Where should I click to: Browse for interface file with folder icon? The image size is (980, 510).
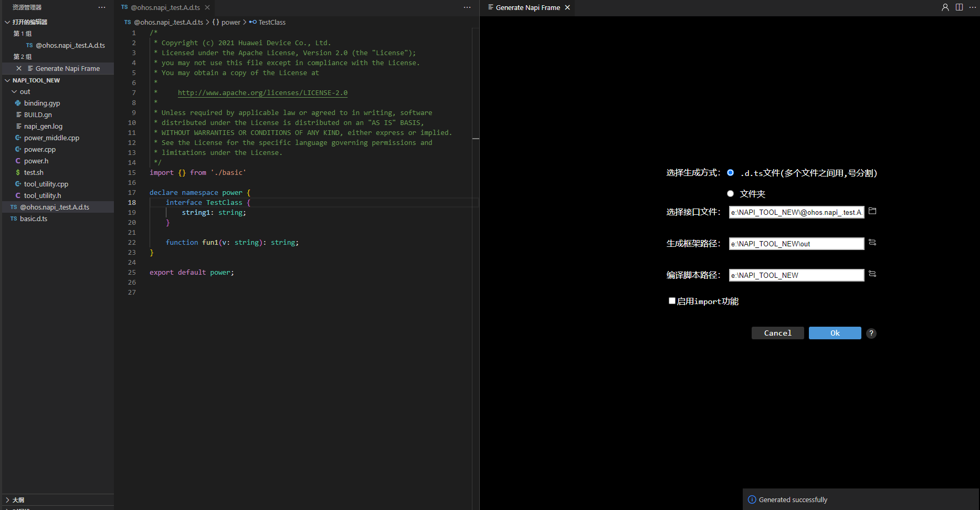(x=872, y=211)
